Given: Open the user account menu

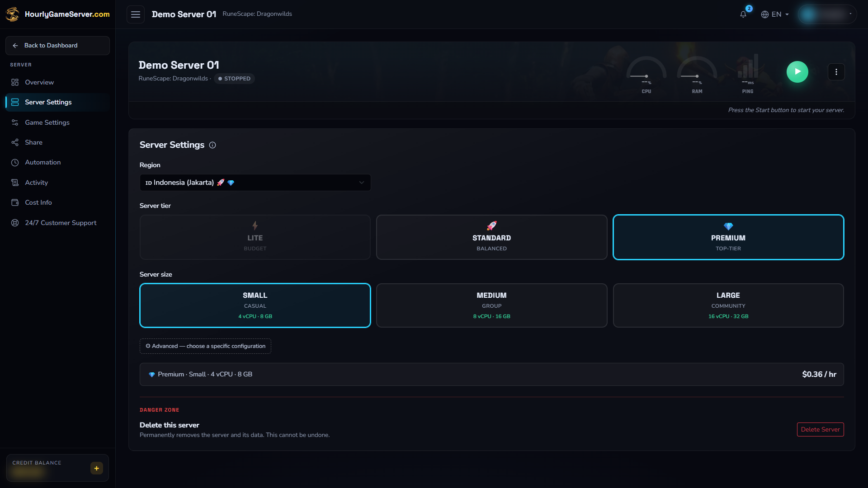Looking at the screenshot, I should click(827, 14).
